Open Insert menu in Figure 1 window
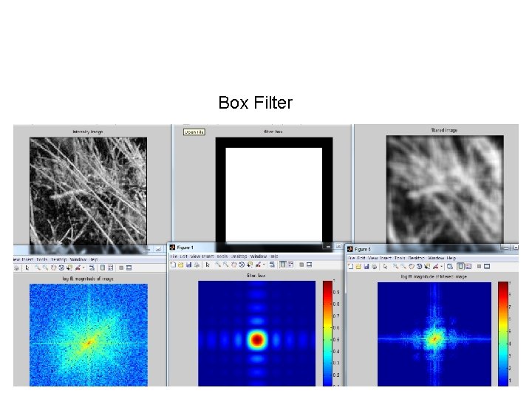Image resolution: width=532 pixels, height=399 pixels. (208, 256)
